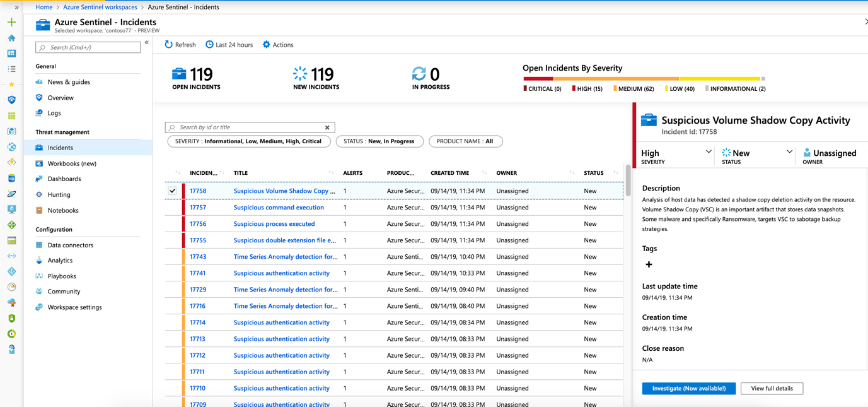Open News & guides in sidebar
This screenshot has width=868, height=407.
pos(69,82)
